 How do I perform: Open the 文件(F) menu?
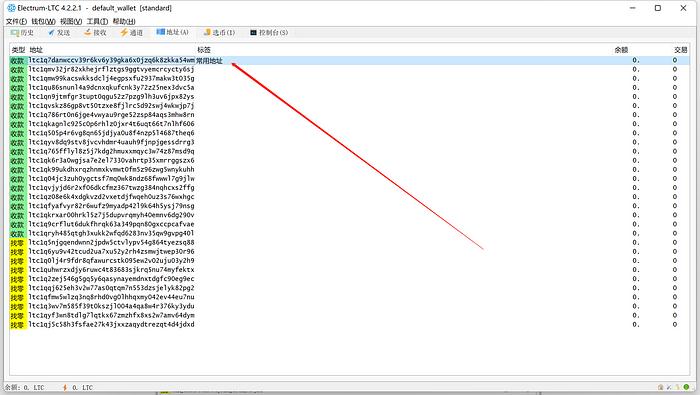click(16, 21)
